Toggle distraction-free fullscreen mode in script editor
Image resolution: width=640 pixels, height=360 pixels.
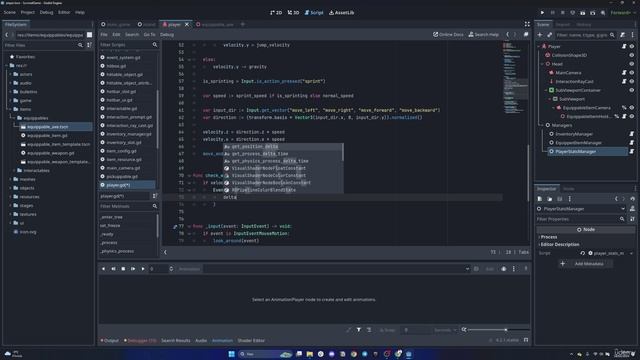527,24
